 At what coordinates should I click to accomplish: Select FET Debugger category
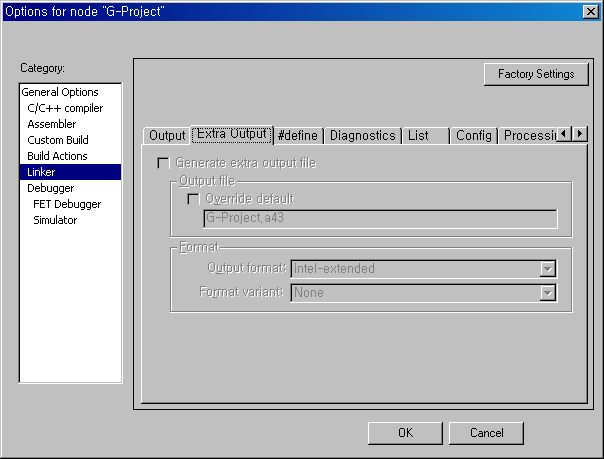point(67,204)
